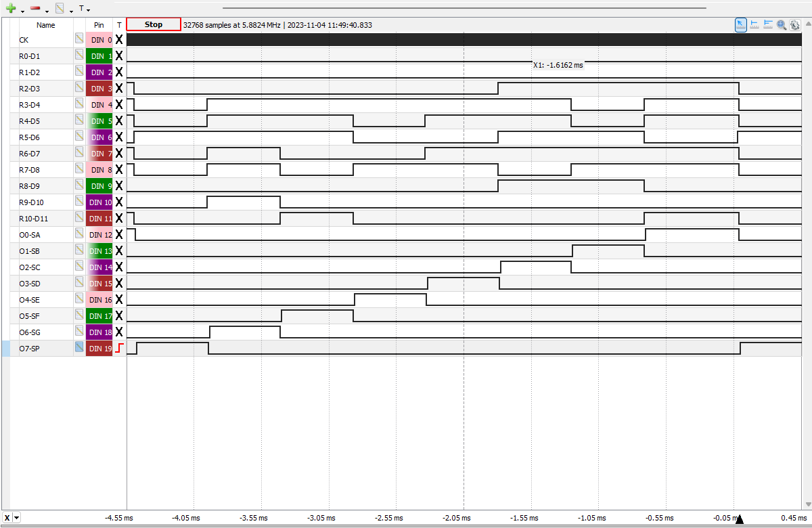Click the DIN 5 green pin color cell
This screenshot has height=528, width=812.
point(99,121)
